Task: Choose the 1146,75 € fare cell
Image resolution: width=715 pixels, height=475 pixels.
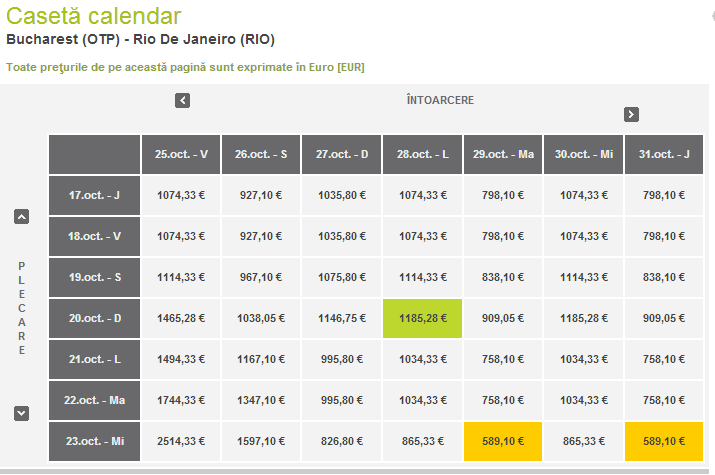Action: pyautogui.click(x=341, y=318)
